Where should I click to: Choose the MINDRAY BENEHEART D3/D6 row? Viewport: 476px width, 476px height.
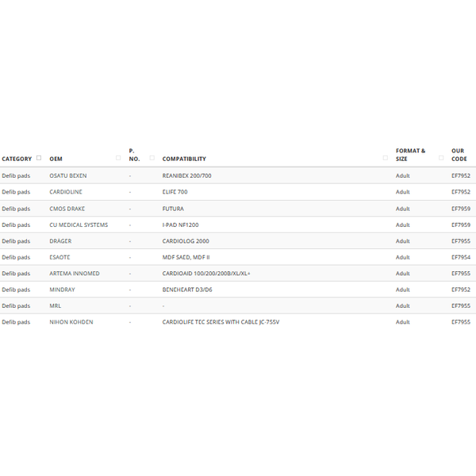(x=238, y=290)
